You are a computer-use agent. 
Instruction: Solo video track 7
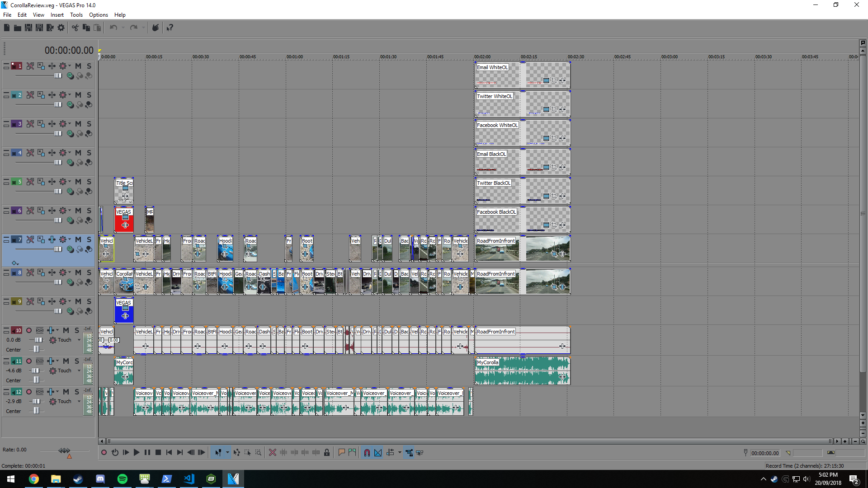click(89, 239)
